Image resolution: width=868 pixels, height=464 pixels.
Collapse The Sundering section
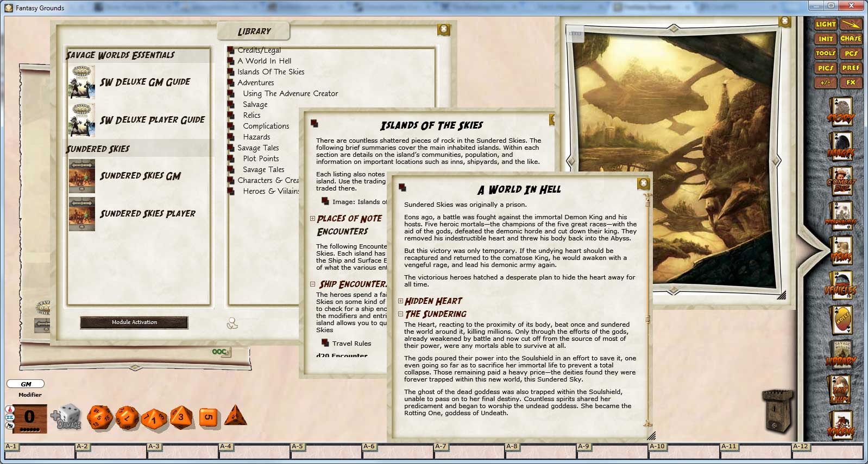coord(400,314)
